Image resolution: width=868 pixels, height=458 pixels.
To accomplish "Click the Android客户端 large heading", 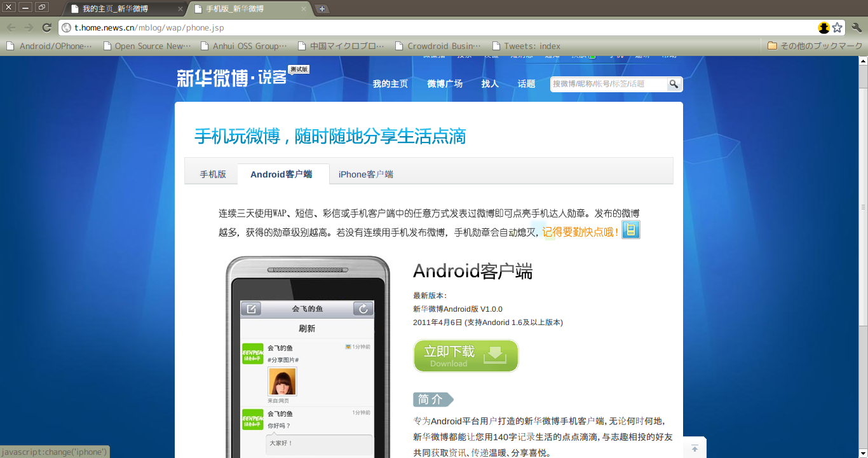I will pyautogui.click(x=473, y=271).
